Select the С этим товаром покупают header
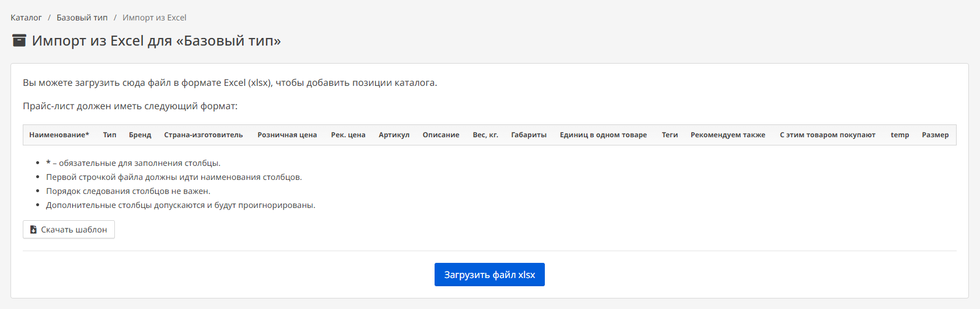Screen dimensions: 980x309 point(828,135)
